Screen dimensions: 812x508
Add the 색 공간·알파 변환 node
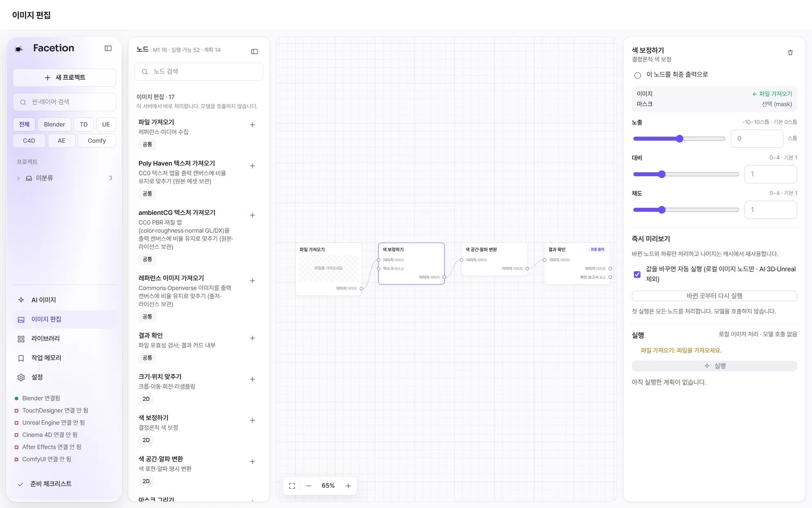252,462
